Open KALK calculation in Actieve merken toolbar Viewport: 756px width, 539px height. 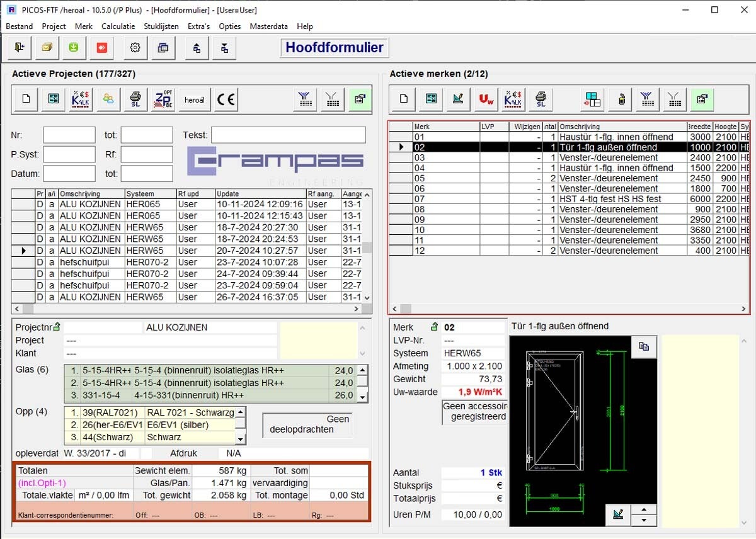(513, 99)
